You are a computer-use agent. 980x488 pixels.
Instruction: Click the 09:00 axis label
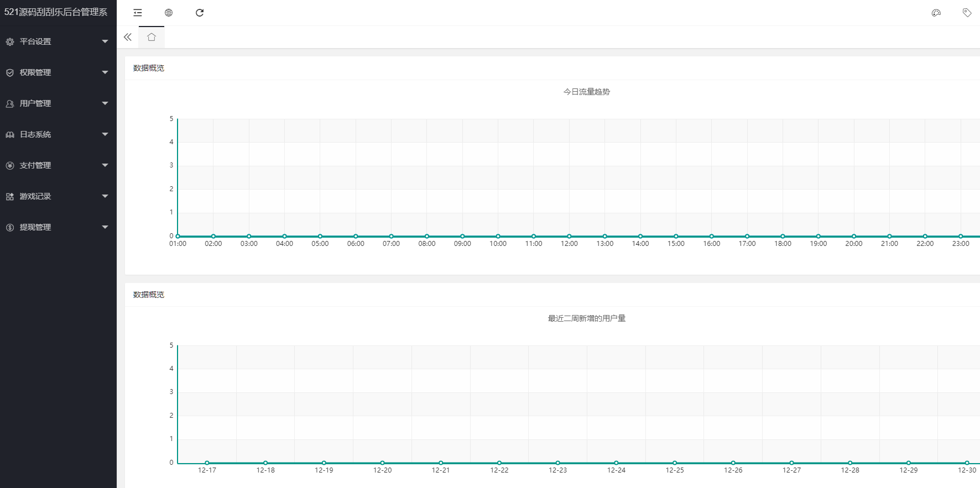point(462,244)
